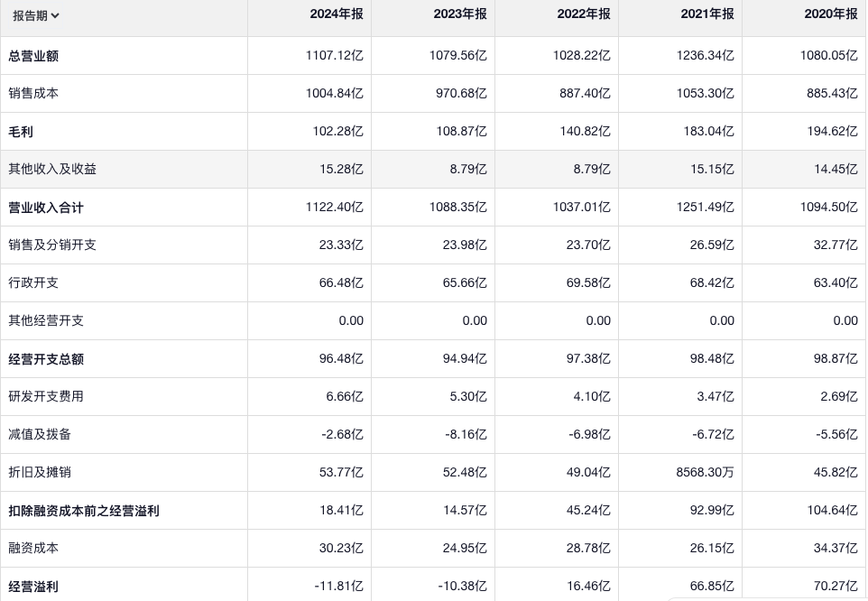The height and width of the screenshot is (601, 868).
Task: Click the 2024 总营业额 value 1107.12亿
Action: pyautogui.click(x=335, y=56)
